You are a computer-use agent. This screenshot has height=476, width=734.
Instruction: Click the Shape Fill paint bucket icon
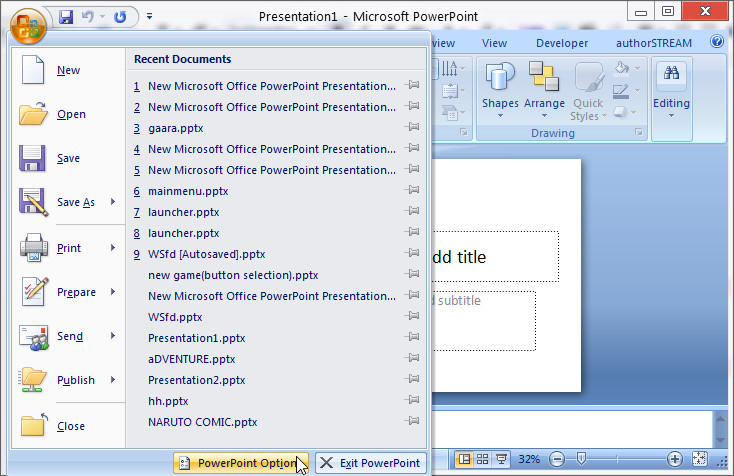point(622,68)
